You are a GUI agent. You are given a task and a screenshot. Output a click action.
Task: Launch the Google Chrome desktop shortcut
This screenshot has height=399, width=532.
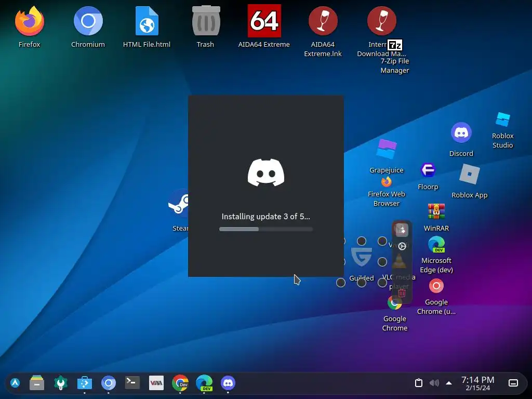[395, 303]
